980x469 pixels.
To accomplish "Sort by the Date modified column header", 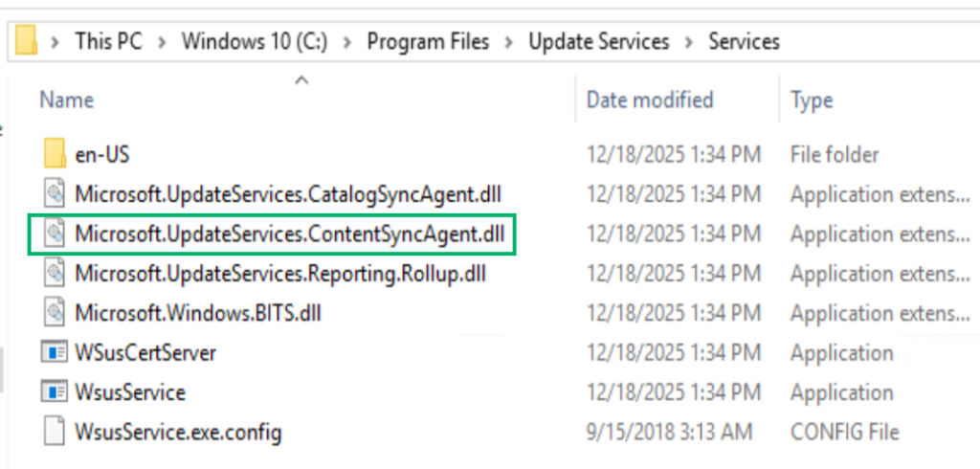I will tap(677, 100).
